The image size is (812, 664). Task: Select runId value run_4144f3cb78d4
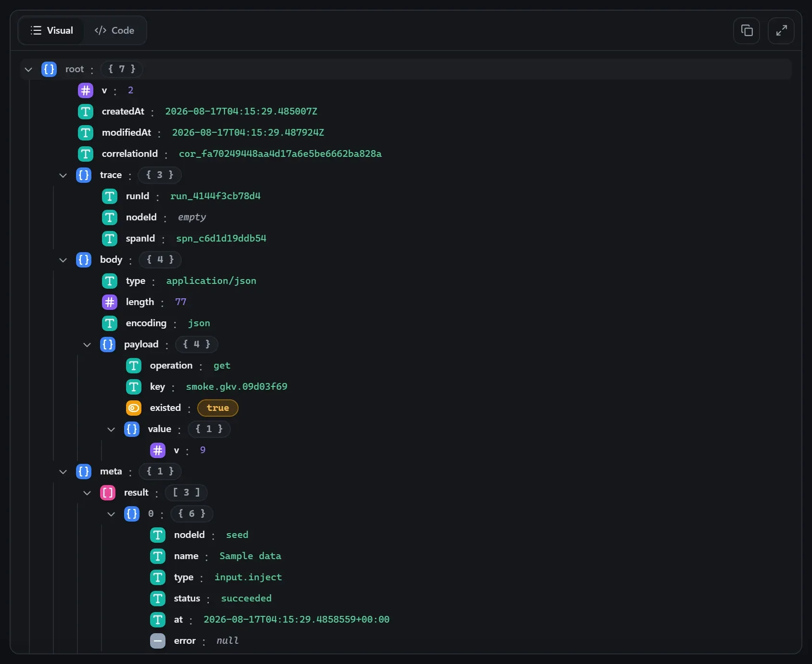[x=216, y=196]
